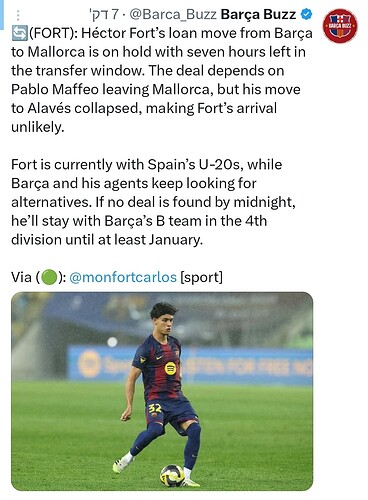
Task: Click the tweet text about Mallorca loan
Action: pos(162,80)
